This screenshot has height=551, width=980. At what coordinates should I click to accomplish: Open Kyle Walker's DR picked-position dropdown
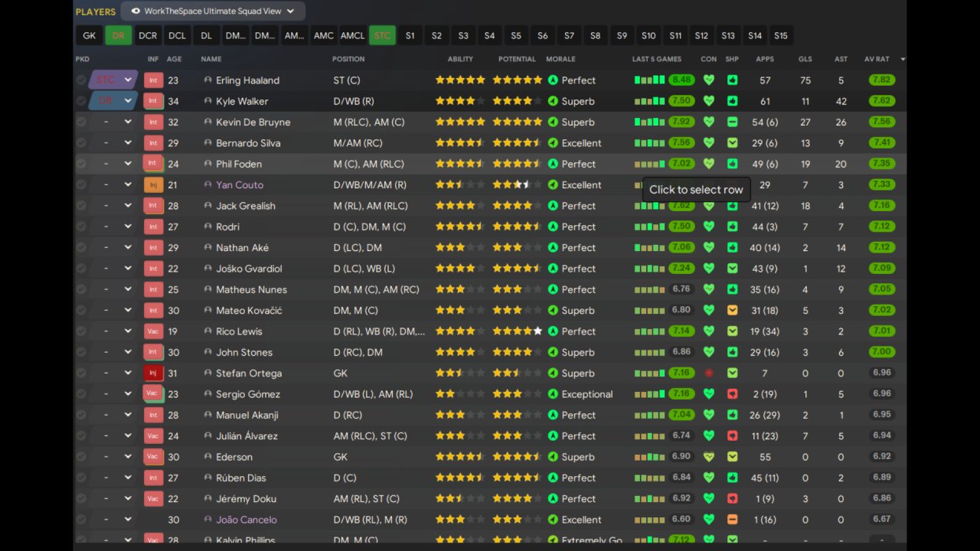coord(113,101)
